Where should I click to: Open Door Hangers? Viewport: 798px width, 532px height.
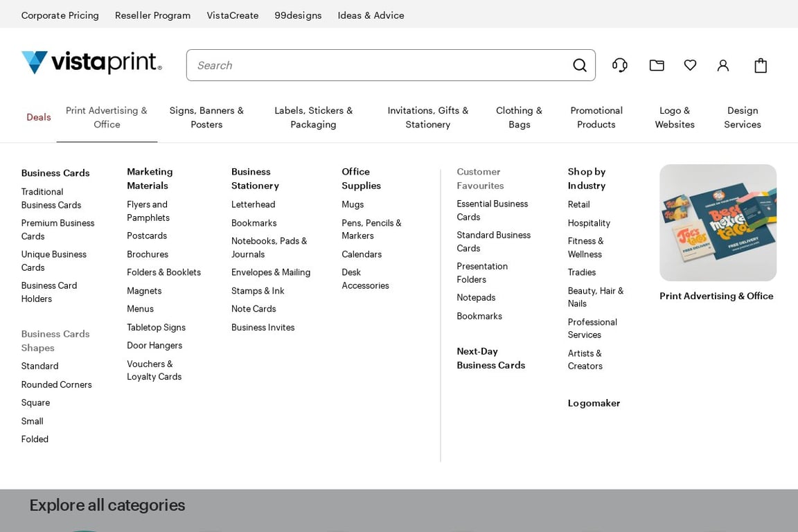[154, 346]
